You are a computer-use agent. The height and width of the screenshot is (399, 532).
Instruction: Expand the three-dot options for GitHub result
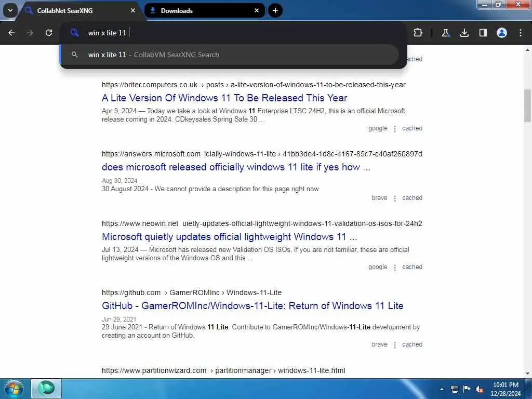(395, 345)
